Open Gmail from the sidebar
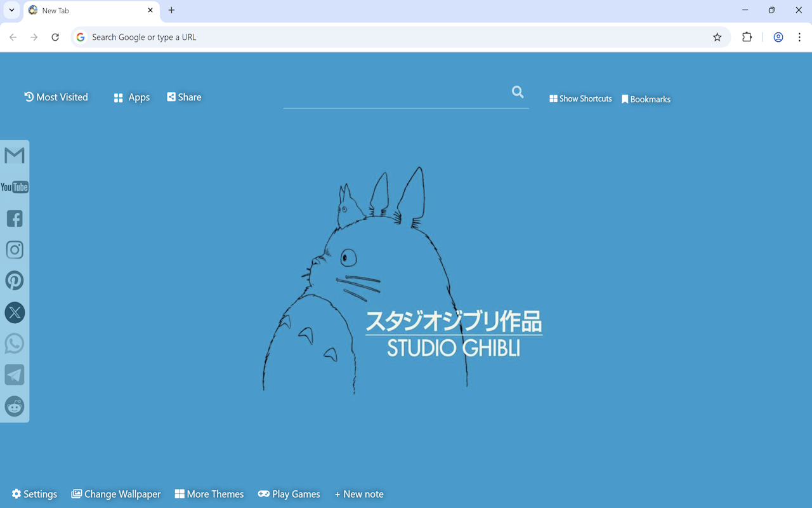The height and width of the screenshot is (508, 812). (x=14, y=155)
